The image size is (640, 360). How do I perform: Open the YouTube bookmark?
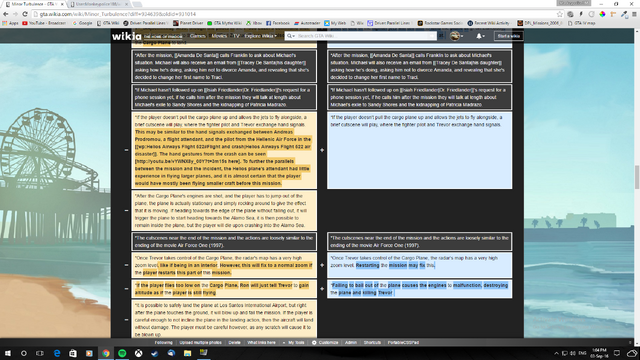tap(44, 23)
